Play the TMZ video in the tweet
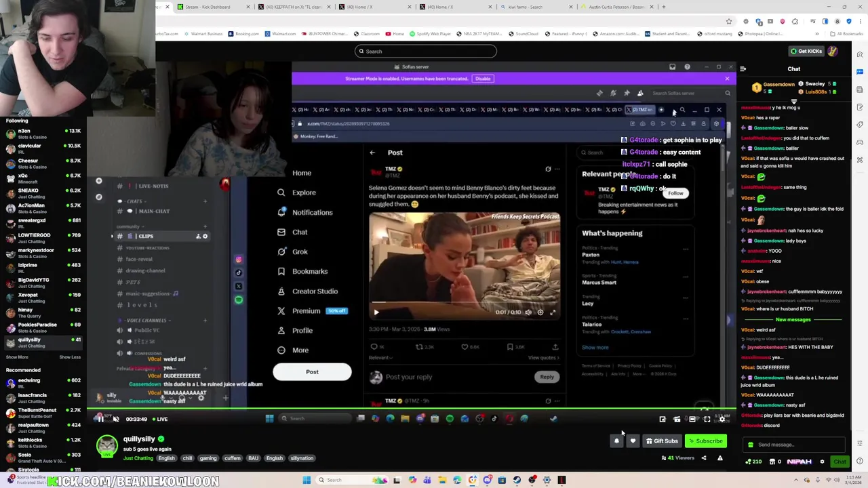 click(x=376, y=312)
